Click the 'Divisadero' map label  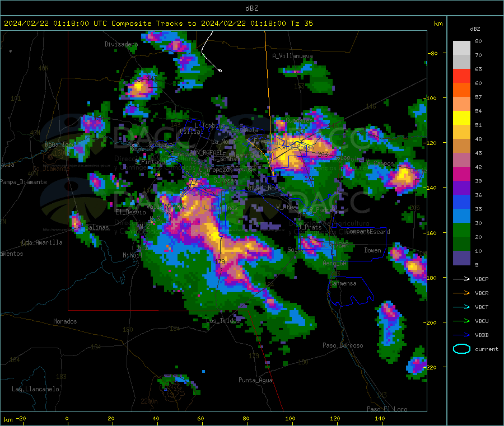click(121, 44)
